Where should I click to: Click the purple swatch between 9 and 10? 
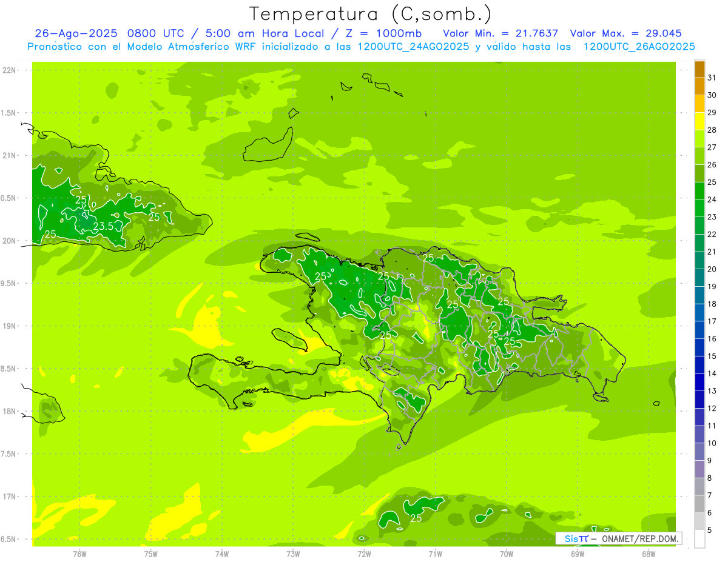click(699, 452)
